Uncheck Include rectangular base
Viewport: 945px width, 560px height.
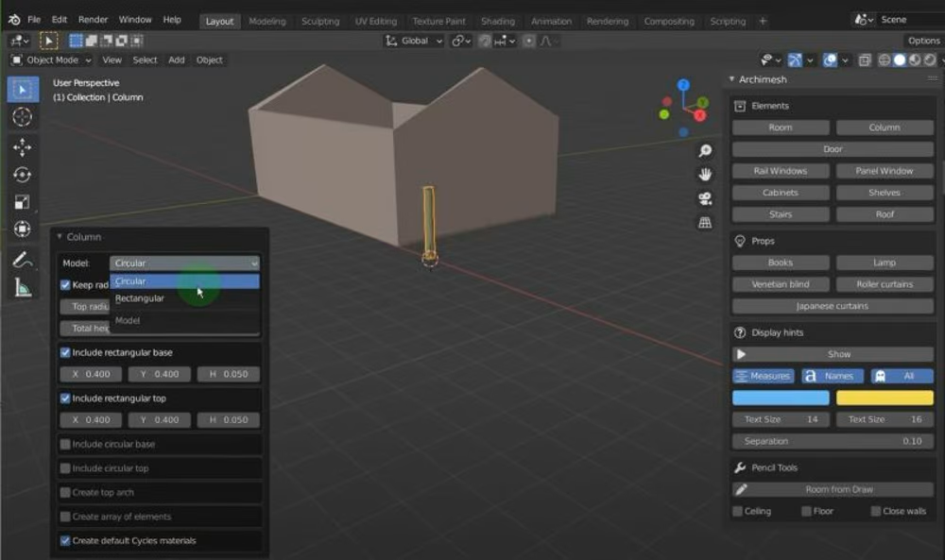(x=64, y=351)
